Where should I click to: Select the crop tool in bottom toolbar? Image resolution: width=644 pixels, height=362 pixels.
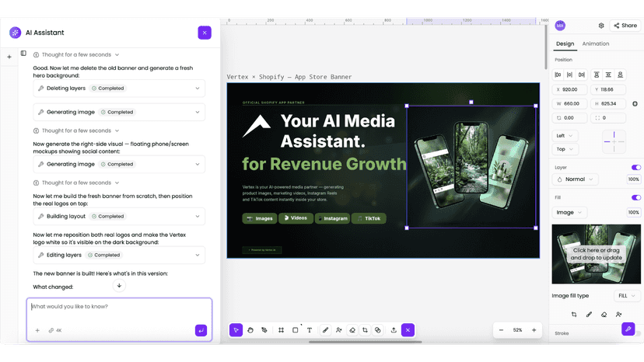(365, 330)
